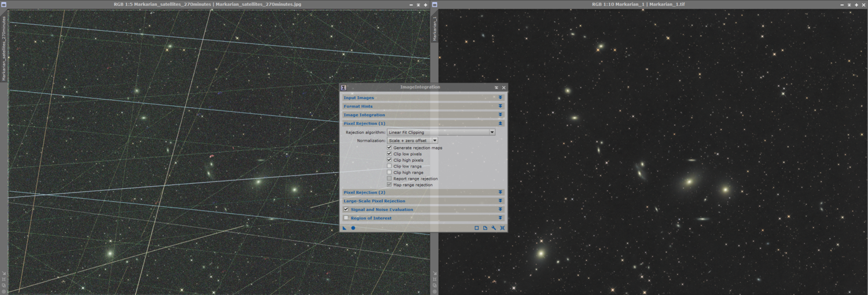
Task: Click the Image Integration section title
Action: (x=363, y=115)
